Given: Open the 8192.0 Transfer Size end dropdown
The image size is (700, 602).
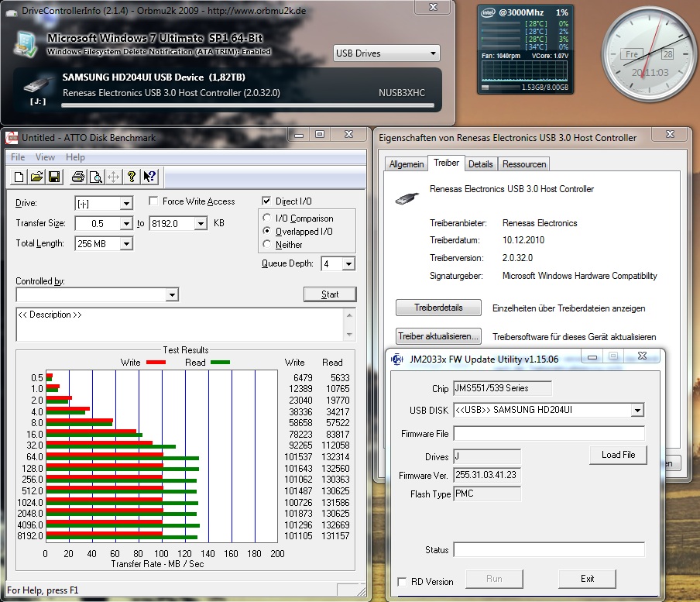Looking at the screenshot, I should 201,223.
